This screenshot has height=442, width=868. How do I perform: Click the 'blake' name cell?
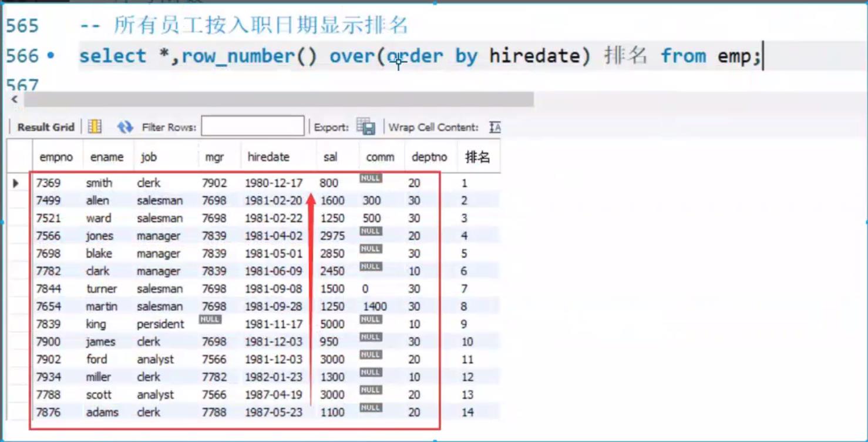pos(99,254)
